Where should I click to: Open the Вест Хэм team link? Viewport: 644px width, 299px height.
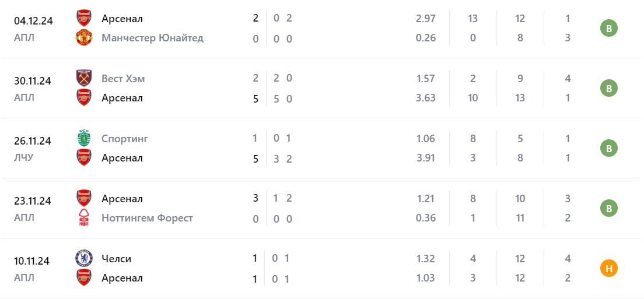click(123, 78)
